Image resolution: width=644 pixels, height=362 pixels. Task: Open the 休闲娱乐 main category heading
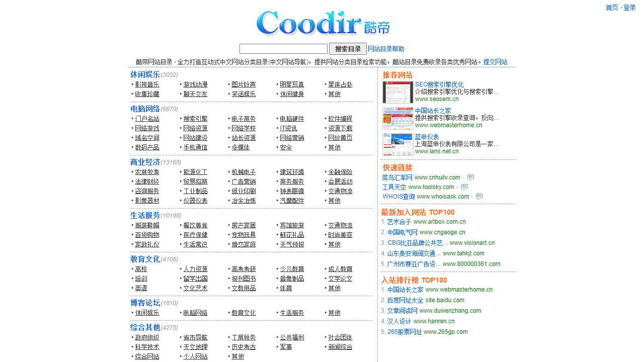[145, 74]
